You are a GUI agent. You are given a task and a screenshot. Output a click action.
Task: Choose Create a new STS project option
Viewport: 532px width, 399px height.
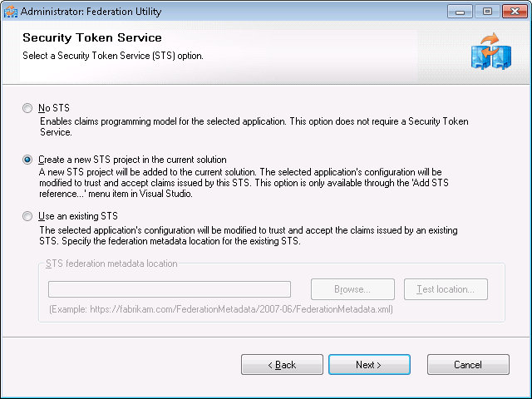pos(28,159)
